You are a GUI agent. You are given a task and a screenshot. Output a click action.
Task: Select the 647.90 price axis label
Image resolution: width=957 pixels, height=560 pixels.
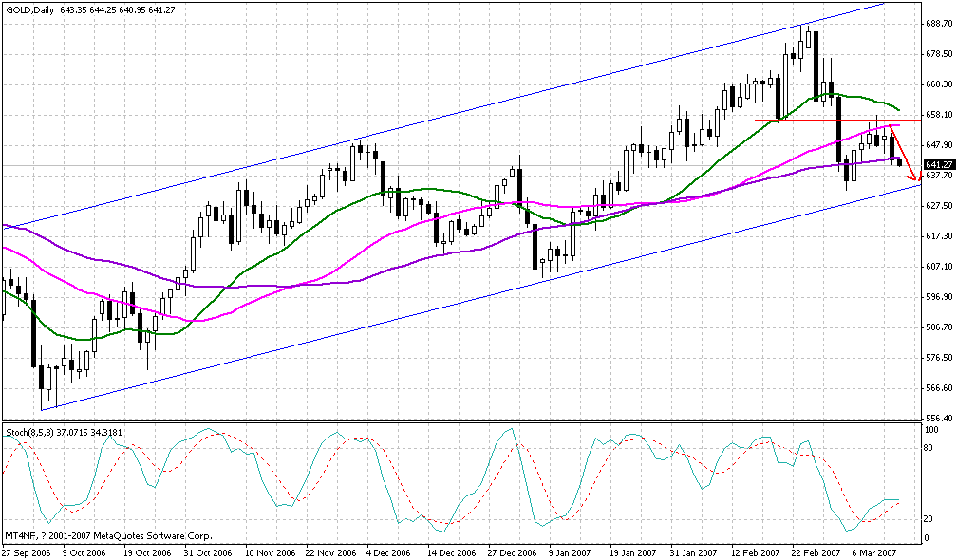(x=939, y=145)
